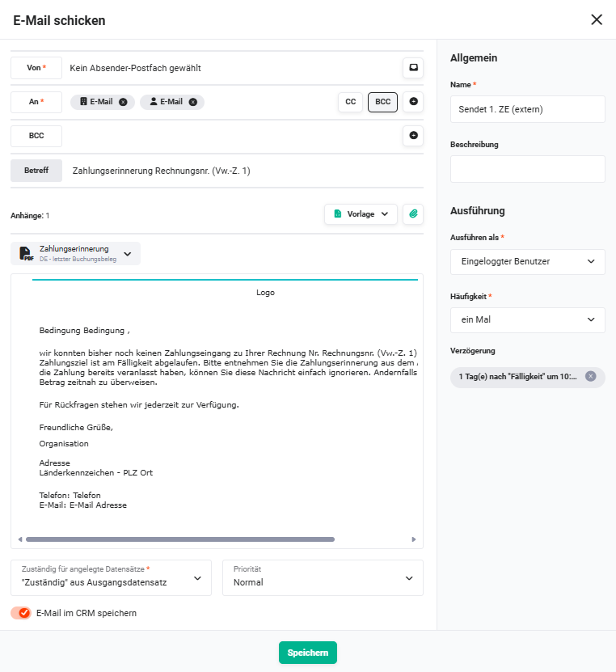
Task: Click the paperclip attachment icon
Action: (x=413, y=213)
